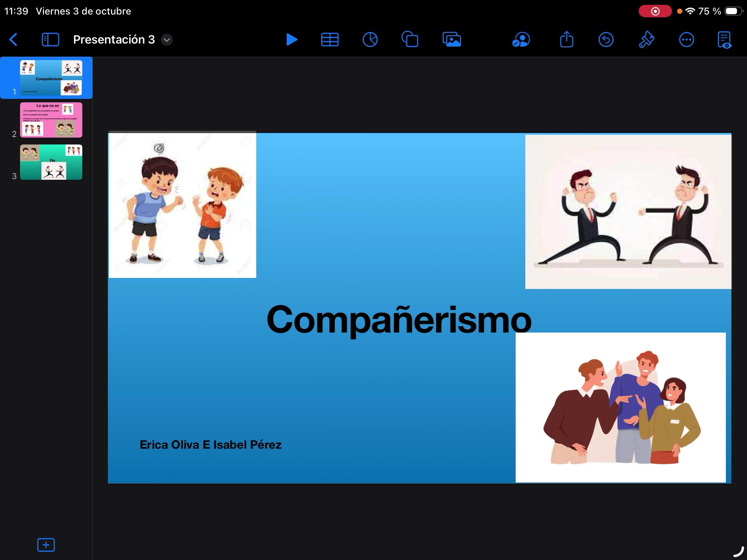Go back to the document manager
747x560 pixels.
click(13, 40)
